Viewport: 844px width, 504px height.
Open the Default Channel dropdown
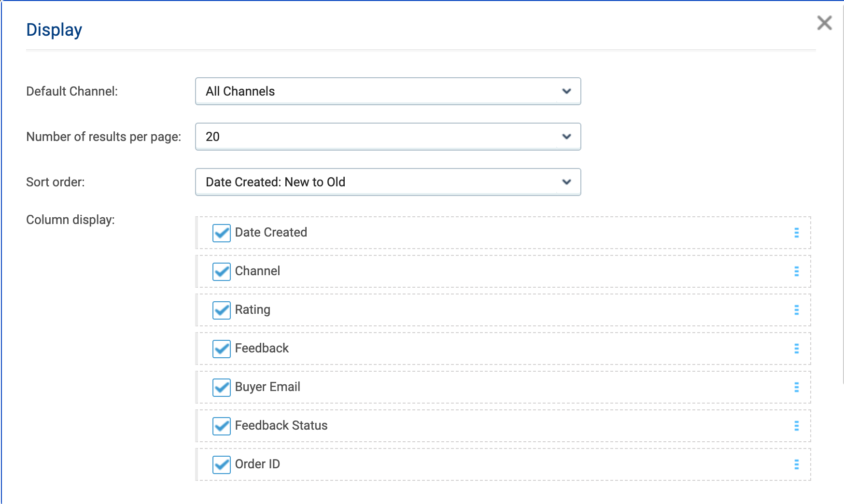[388, 91]
